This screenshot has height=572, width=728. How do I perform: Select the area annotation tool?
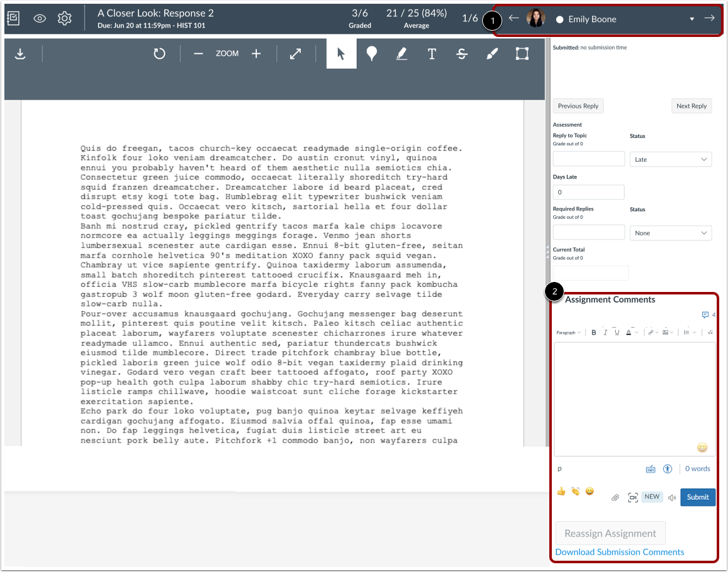[x=522, y=53]
